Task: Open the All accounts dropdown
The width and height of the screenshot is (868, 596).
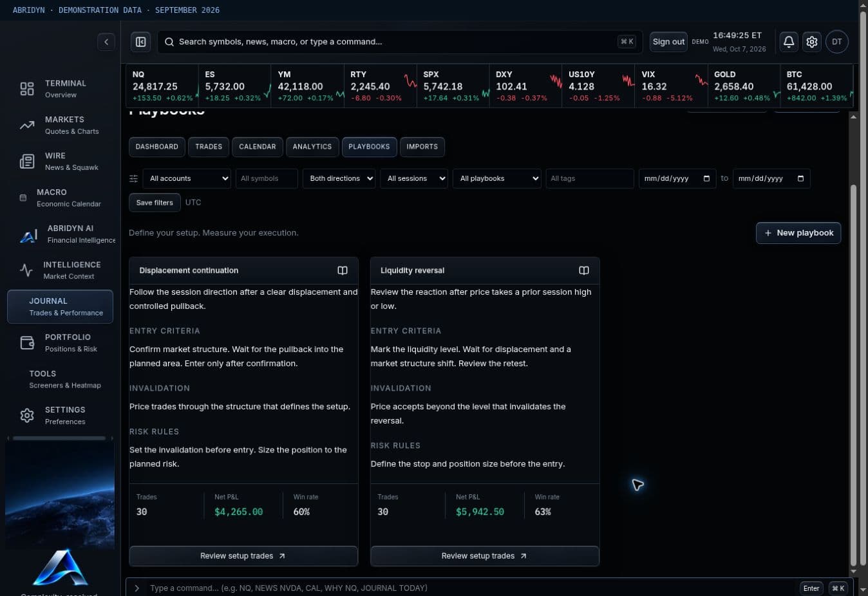Action: tap(187, 178)
